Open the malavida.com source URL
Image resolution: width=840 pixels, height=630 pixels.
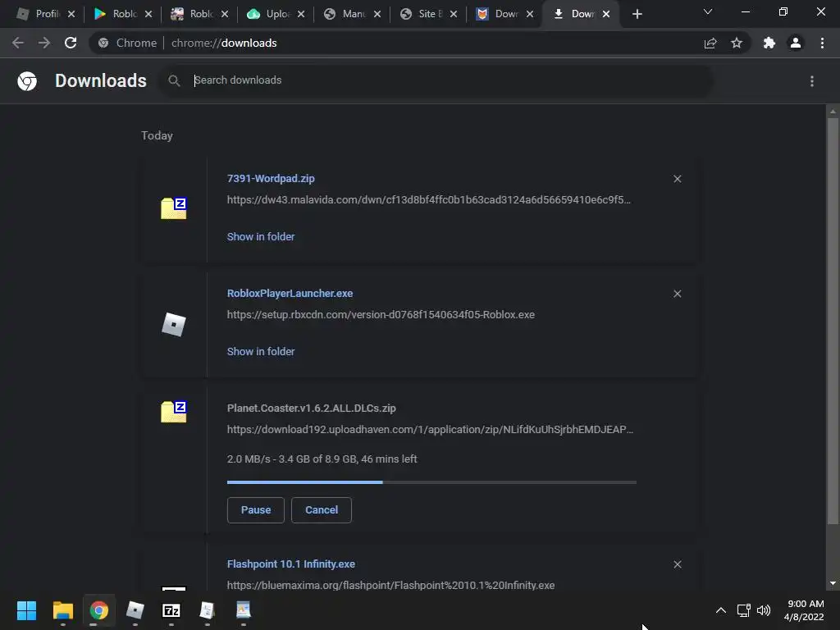tap(428, 200)
